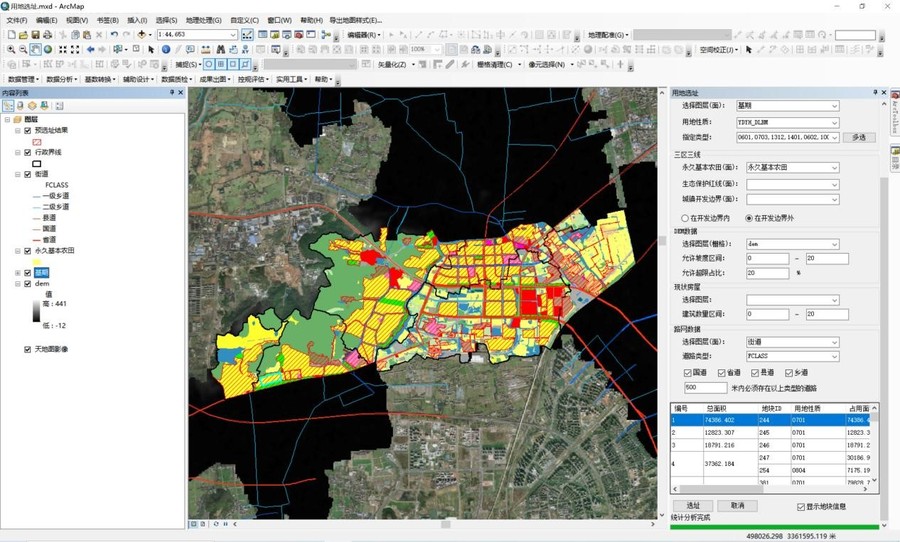Open the 用地性质 field dropdown
Screen dimensions: 900x542
tap(835, 122)
